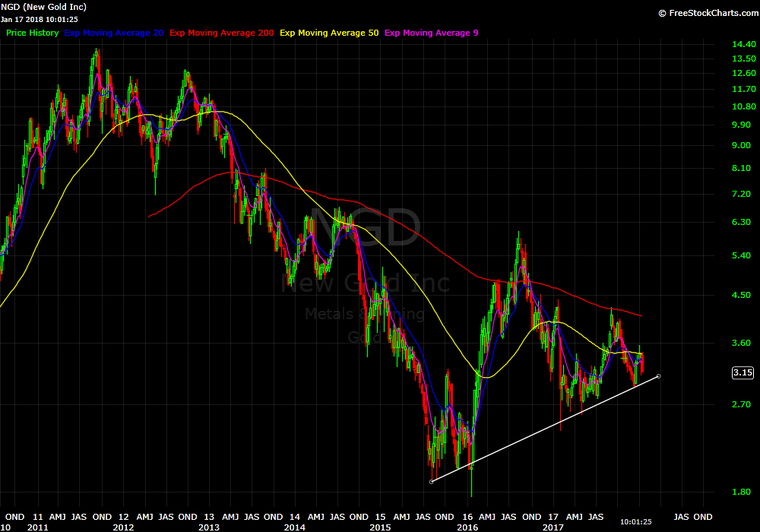This screenshot has width=760, height=532.
Task: Click the 6.30 price axis label
Action: click(x=741, y=222)
